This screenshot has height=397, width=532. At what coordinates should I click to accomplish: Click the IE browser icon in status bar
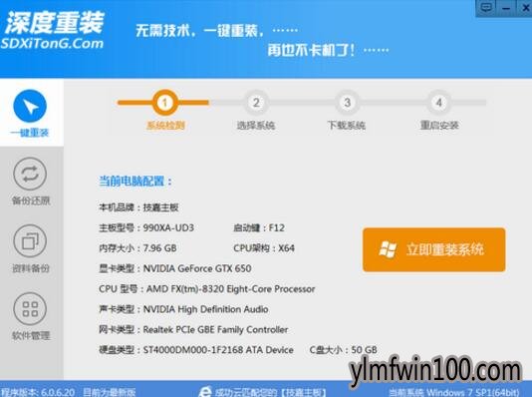pos(205,392)
